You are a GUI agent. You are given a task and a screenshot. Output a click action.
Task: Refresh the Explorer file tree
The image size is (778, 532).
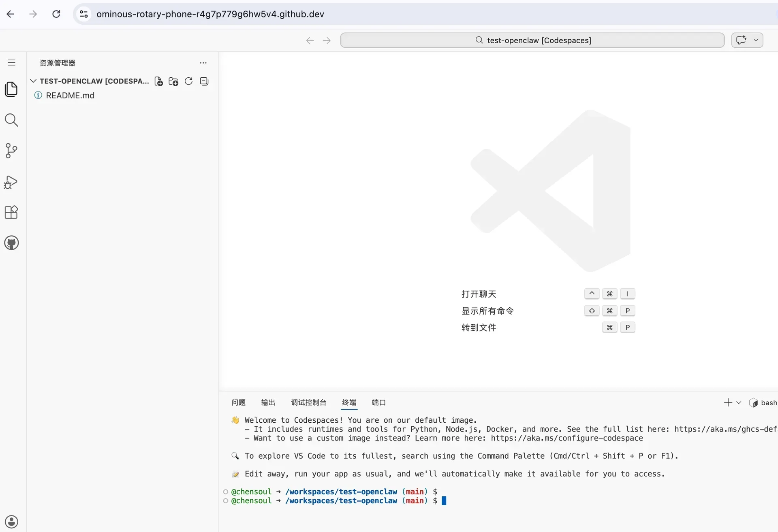(188, 81)
